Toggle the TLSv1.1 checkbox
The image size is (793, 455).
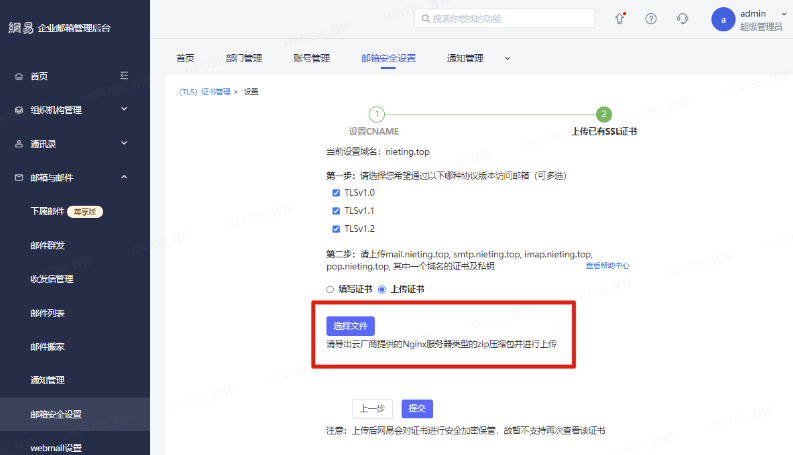[336, 211]
